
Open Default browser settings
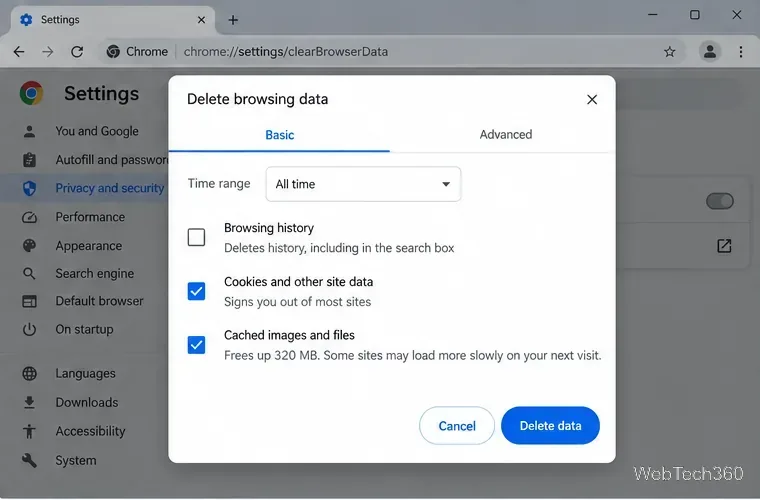click(99, 301)
